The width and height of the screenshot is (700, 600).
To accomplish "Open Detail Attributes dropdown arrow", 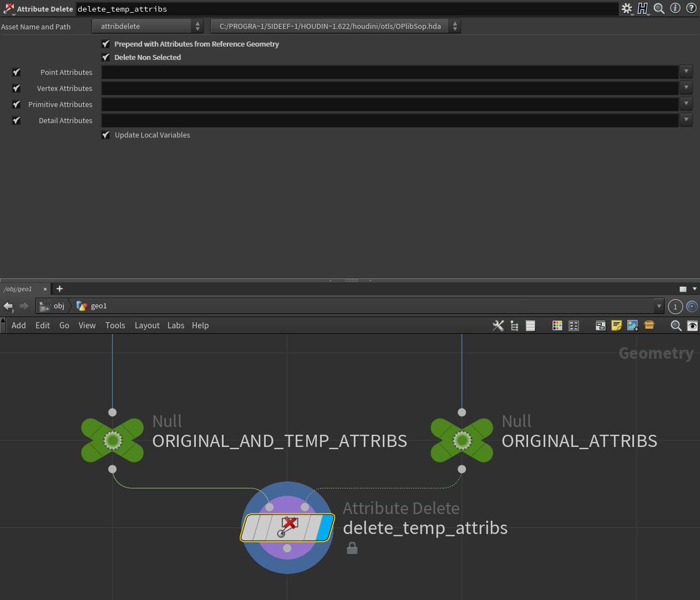I will [x=686, y=120].
